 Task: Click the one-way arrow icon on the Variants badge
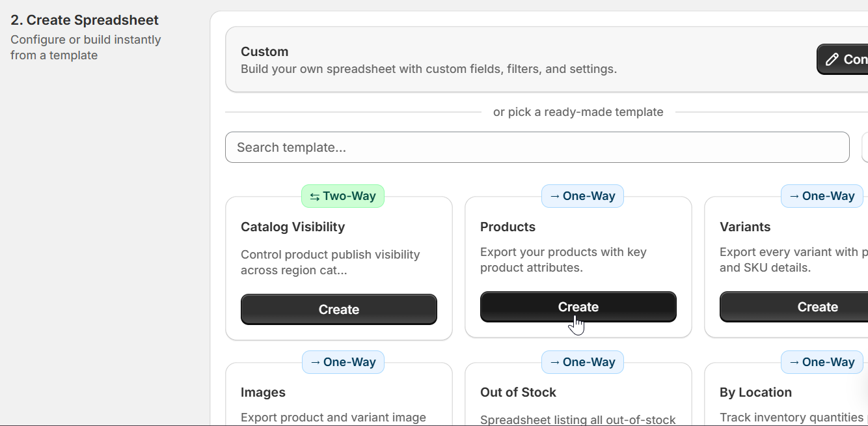tap(793, 195)
